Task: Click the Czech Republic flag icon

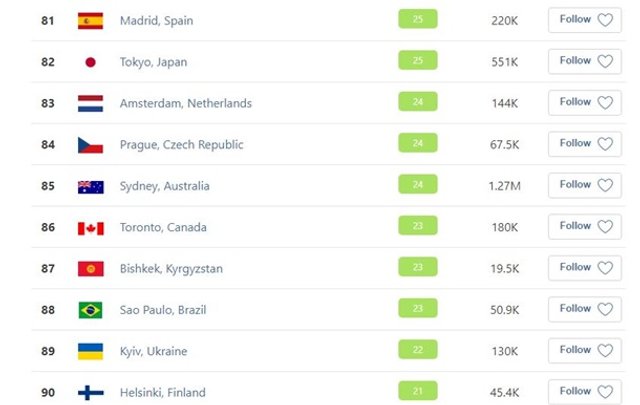Action: (x=90, y=145)
